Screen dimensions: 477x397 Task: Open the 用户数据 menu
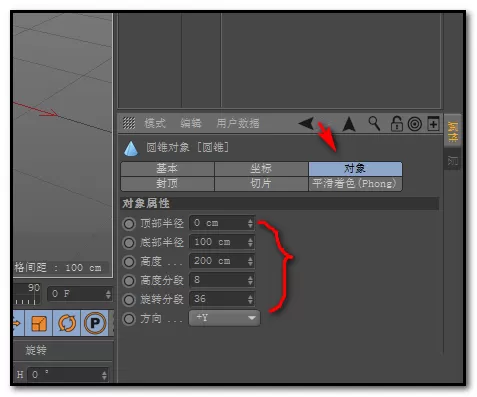(238, 123)
